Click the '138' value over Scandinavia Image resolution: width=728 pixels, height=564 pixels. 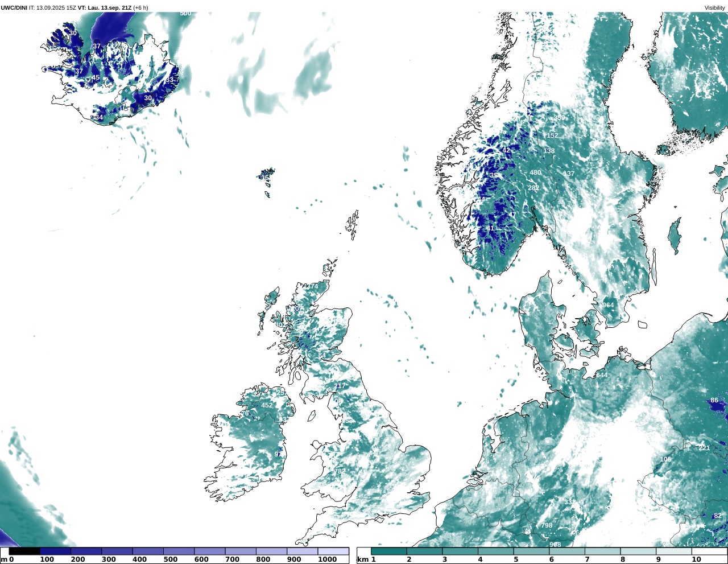[x=549, y=151]
